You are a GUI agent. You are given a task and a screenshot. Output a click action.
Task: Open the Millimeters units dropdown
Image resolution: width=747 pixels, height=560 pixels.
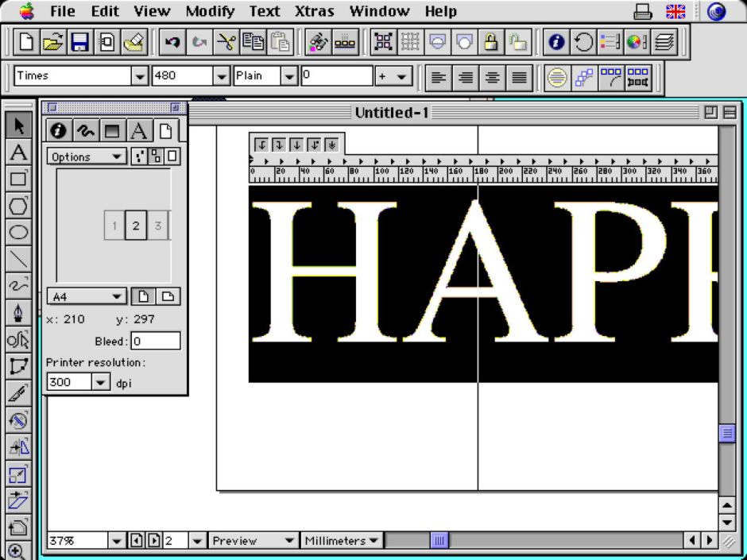[x=342, y=540]
